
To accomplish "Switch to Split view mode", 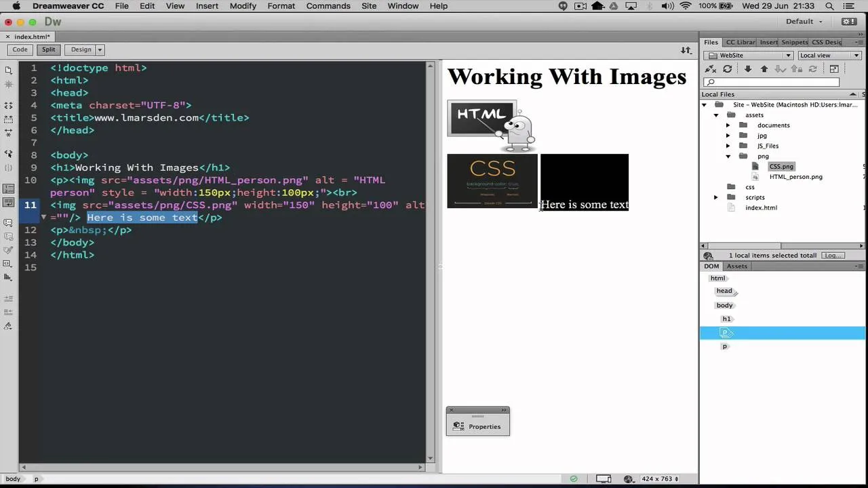I will [48, 49].
